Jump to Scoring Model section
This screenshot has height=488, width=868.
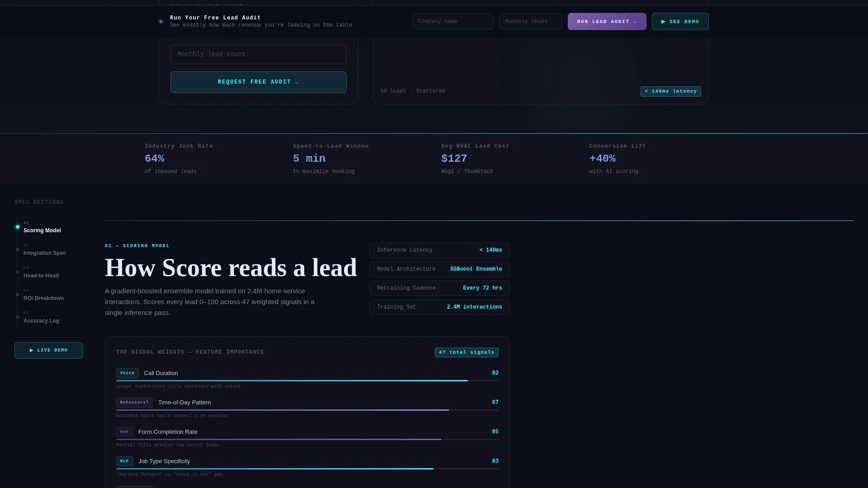(42, 227)
